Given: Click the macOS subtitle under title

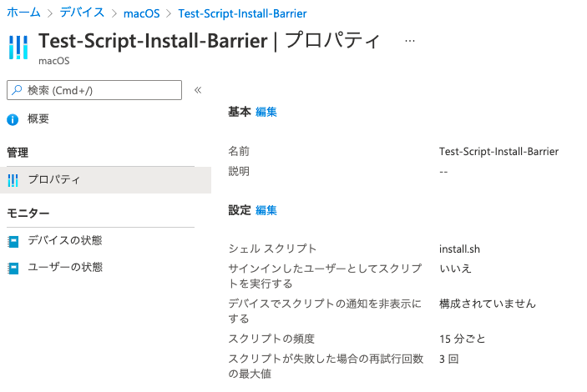Looking at the screenshot, I should point(54,61).
